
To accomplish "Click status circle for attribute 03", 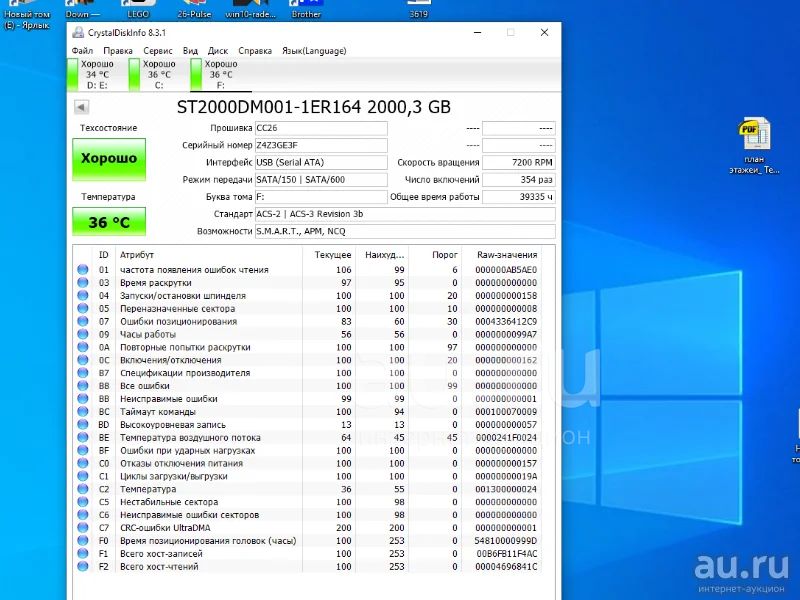I will click(83, 282).
